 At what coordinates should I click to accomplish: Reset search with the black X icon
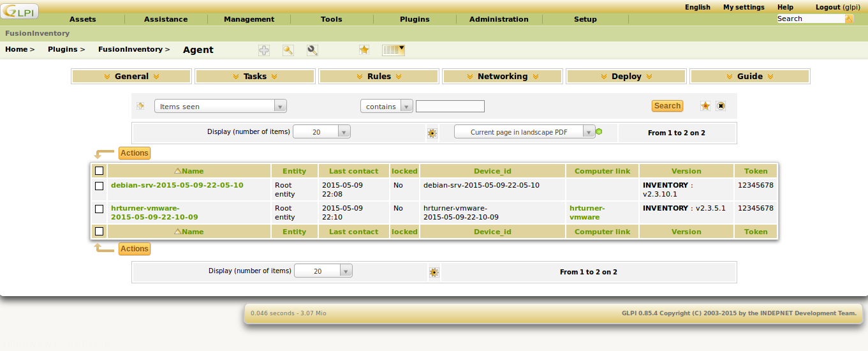(x=721, y=106)
